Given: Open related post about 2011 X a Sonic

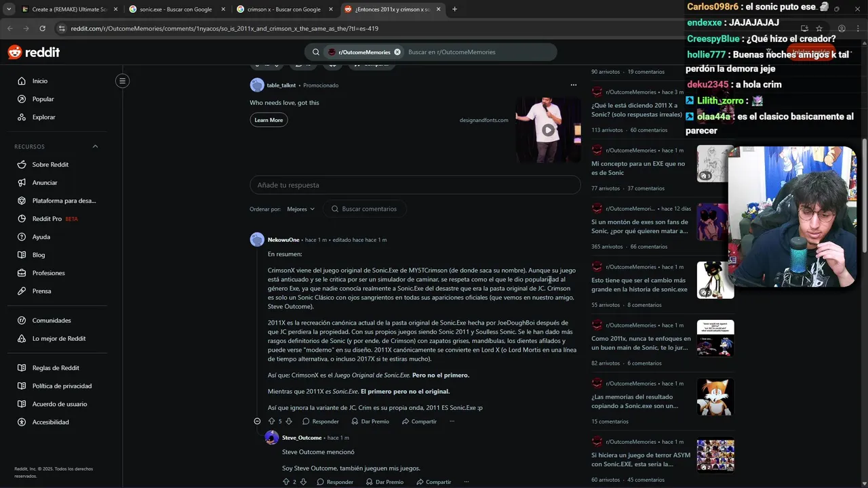Looking at the screenshot, I should click(x=637, y=110).
